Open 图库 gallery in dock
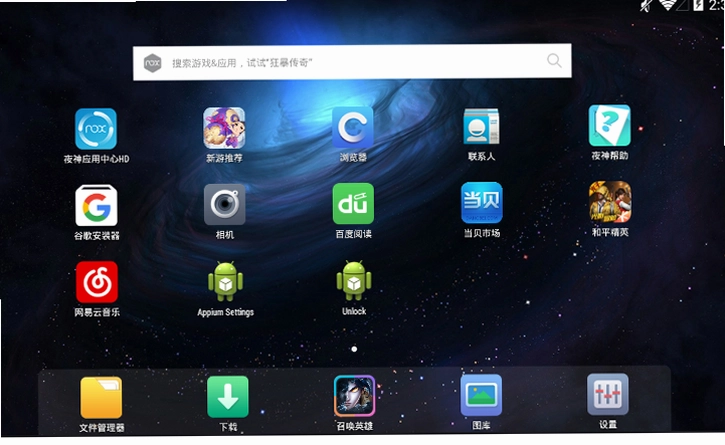725x445 pixels. click(481, 395)
